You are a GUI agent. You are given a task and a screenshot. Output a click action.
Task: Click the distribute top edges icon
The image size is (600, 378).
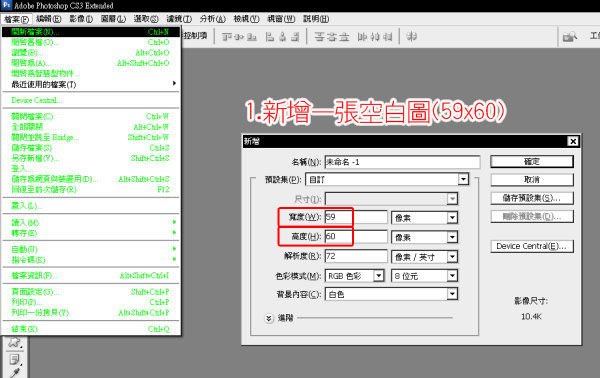[319, 37]
